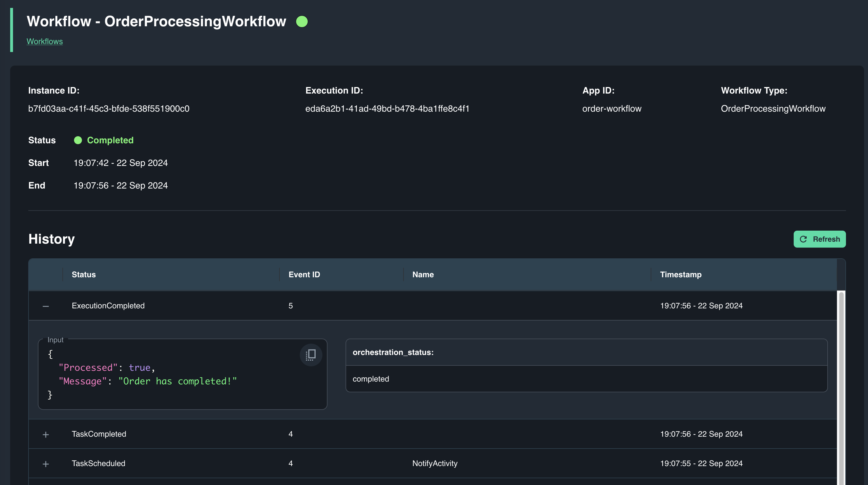Click the 19:07:55 - 22 Sep 2024 timestamp
Viewport: 868px width, 485px height.
coord(701,464)
